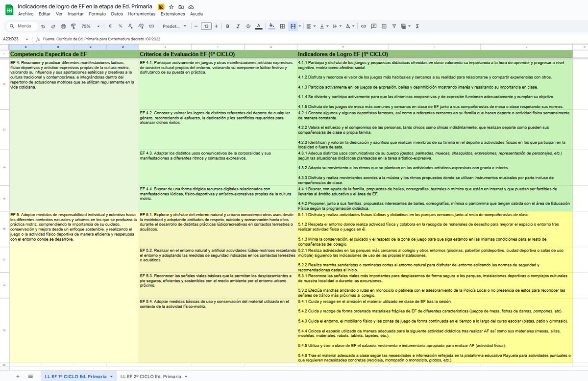Redo the last action
This screenshot has width=588, height=381.
tap(53, 26)
